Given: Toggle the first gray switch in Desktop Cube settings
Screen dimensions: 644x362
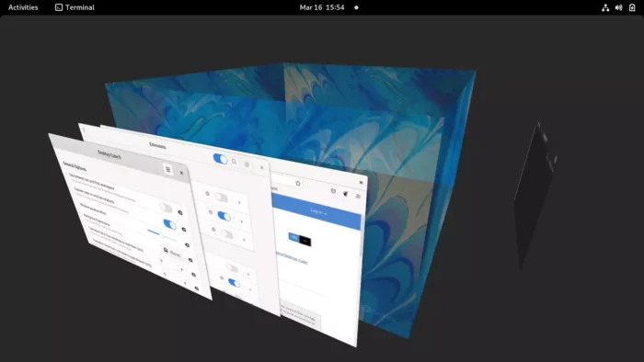Looking at the screenshot, I should point(166,208).
